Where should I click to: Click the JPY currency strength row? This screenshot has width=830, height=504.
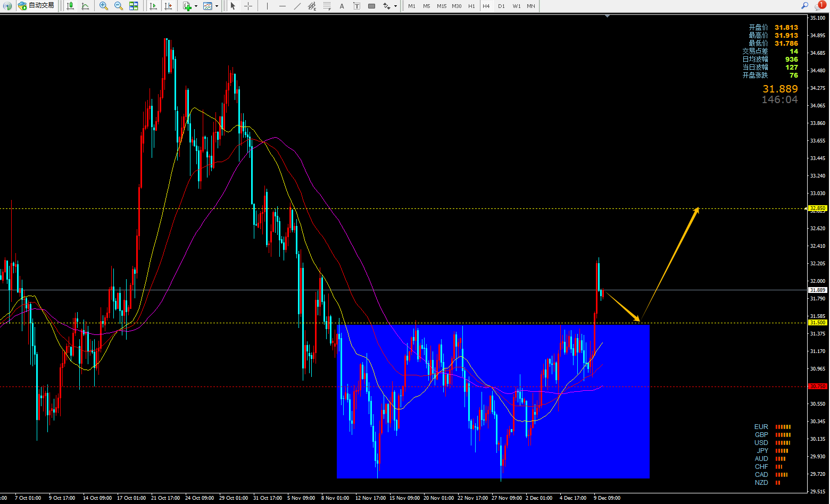coord(773,451)
